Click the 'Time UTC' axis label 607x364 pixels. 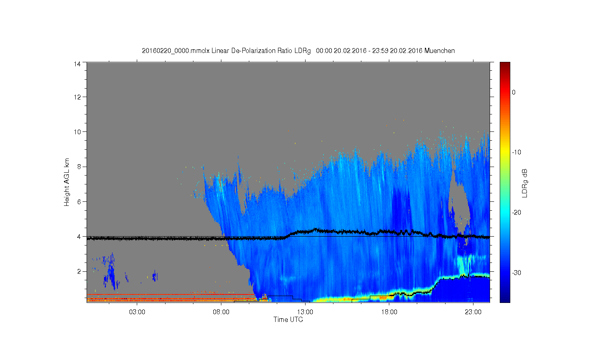click(x=288, y=320)
